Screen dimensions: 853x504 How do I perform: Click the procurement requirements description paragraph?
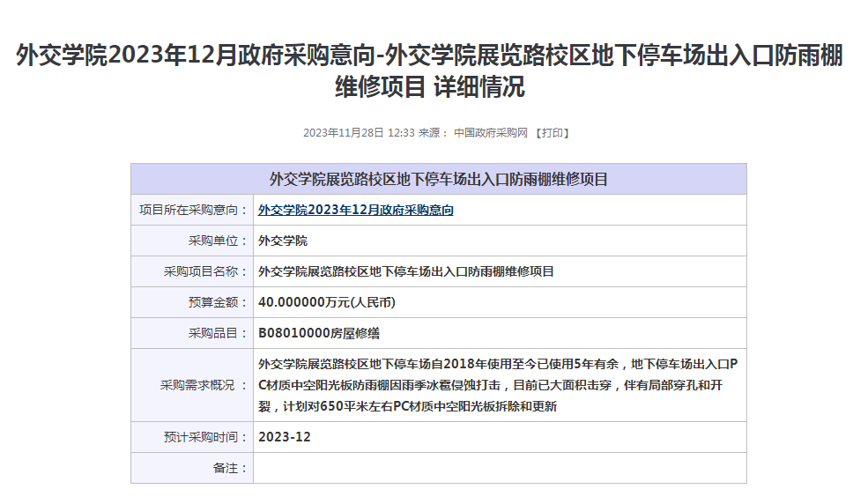(x=498, y=385)
